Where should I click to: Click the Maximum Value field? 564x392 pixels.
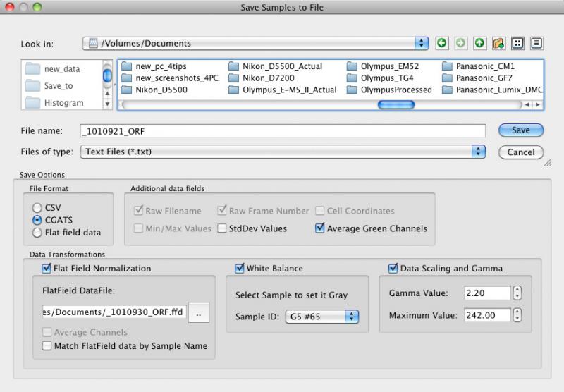[487, 315]
